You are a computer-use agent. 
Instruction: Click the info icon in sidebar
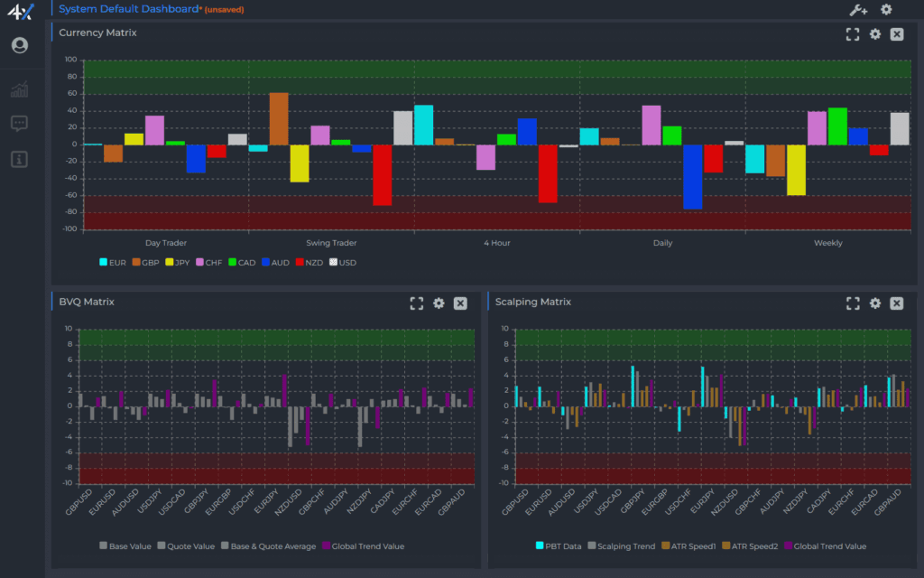coord(19,159)
